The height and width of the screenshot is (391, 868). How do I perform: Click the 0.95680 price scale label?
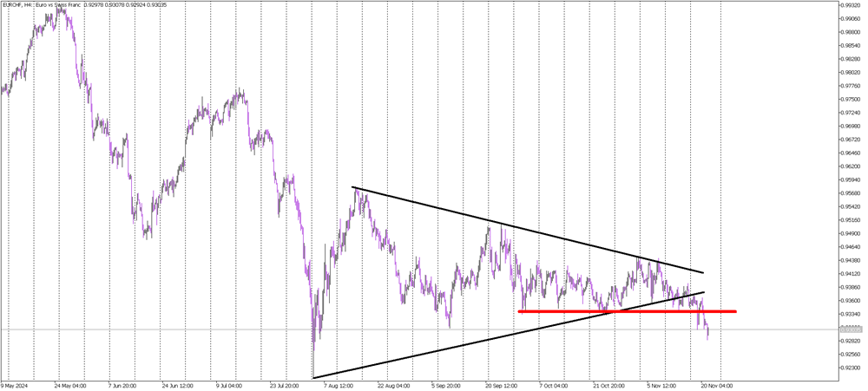(x=851, y=193)
